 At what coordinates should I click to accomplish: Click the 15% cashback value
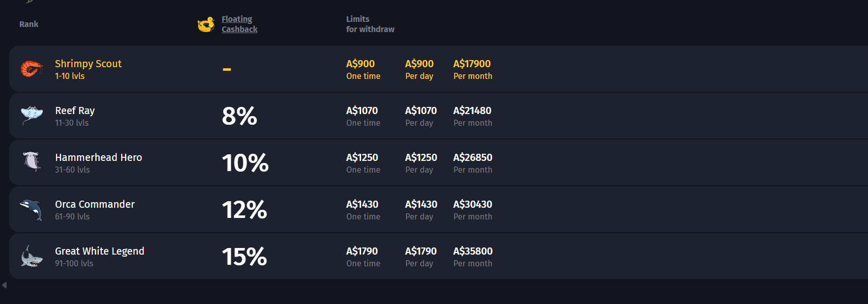(x=245, y=257)
